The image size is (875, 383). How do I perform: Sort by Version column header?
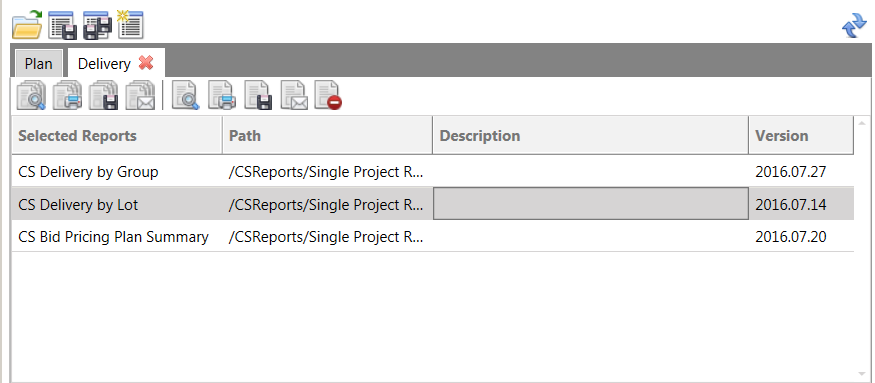(801, 136)
